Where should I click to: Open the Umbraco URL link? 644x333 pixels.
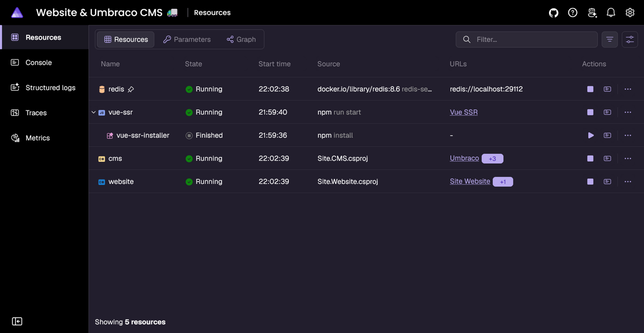pyautogui.click(x=464, y=158)
